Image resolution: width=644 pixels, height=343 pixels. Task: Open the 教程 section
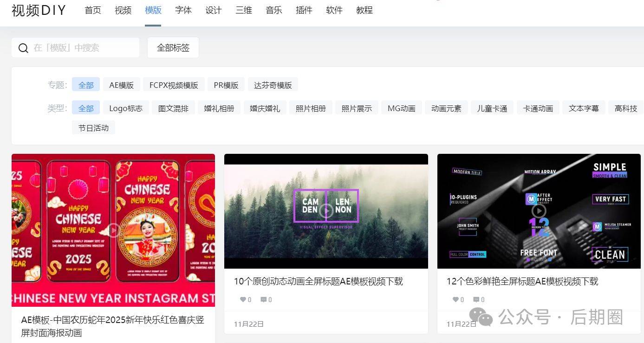[x=364, y=10]
